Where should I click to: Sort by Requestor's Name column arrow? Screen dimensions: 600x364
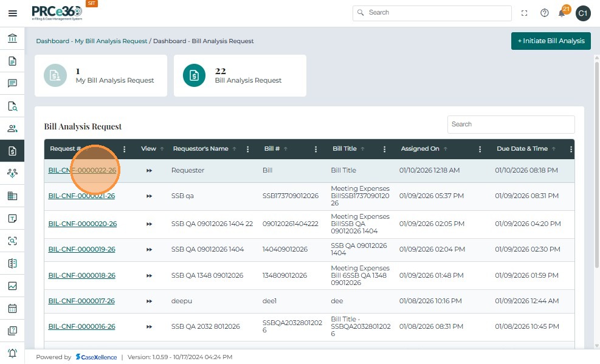pyautogui.click(x=235, y=149)
